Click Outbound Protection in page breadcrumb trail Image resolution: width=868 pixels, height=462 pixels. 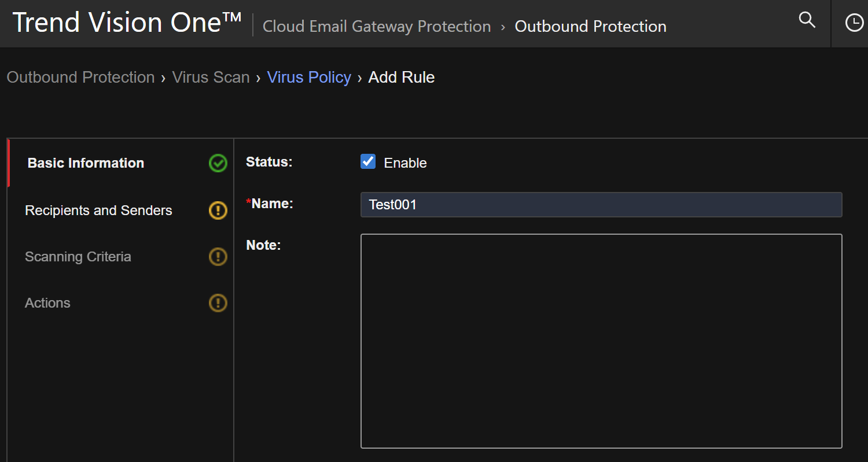(x=80, y=77)
